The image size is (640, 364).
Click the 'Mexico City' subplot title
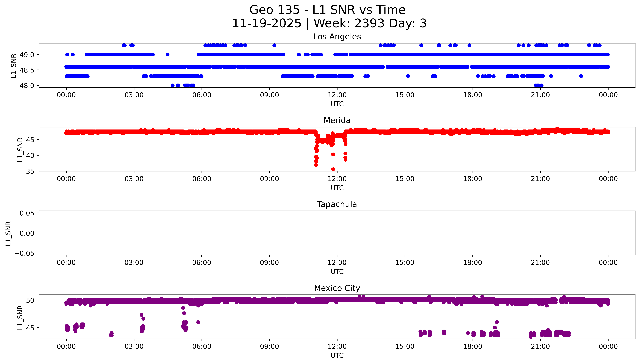click(337, 288)
